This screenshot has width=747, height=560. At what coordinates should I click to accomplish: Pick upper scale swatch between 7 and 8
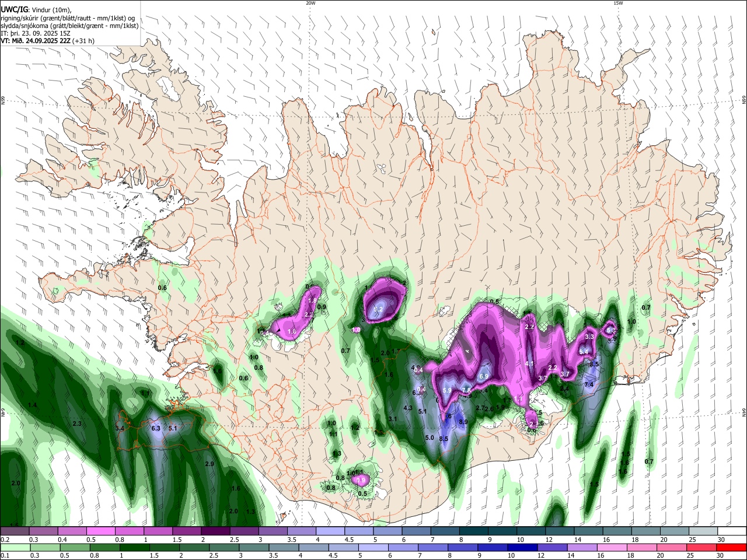coord(445,531)
